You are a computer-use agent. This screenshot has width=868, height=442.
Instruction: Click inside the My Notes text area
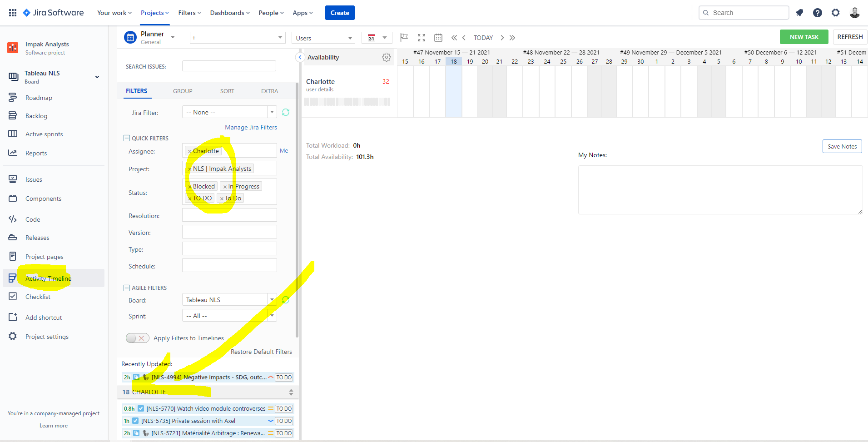tap(720, 190)
